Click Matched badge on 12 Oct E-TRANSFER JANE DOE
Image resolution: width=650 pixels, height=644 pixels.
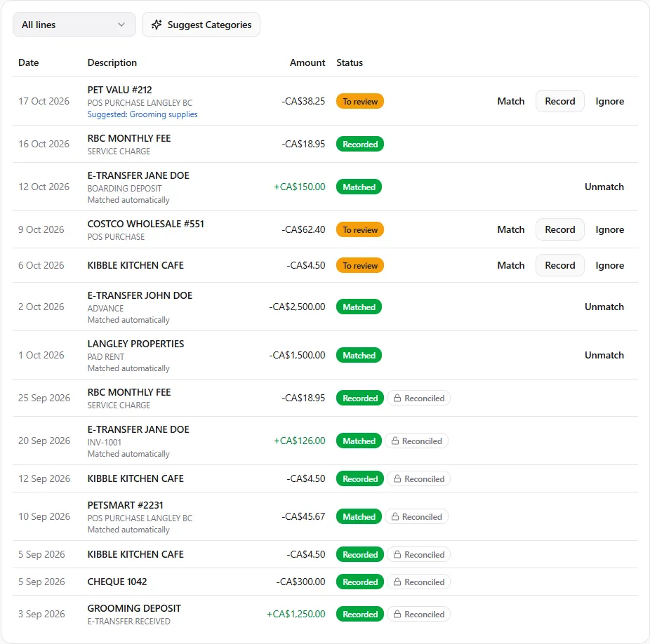359,187
